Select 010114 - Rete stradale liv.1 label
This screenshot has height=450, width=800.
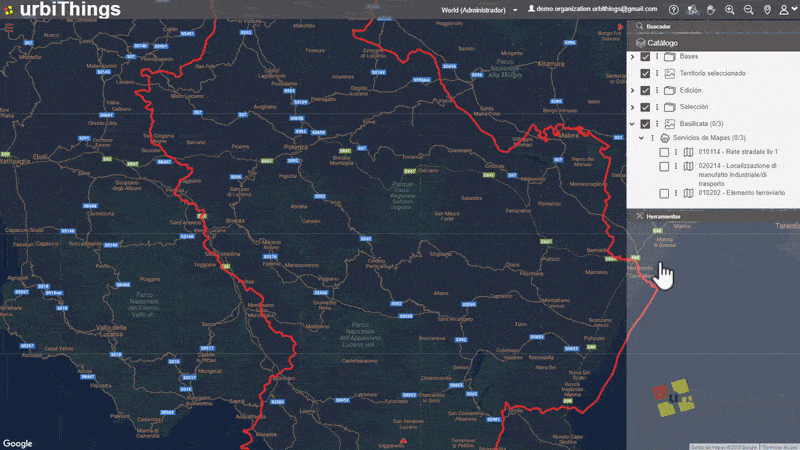(x=738, y=152)
